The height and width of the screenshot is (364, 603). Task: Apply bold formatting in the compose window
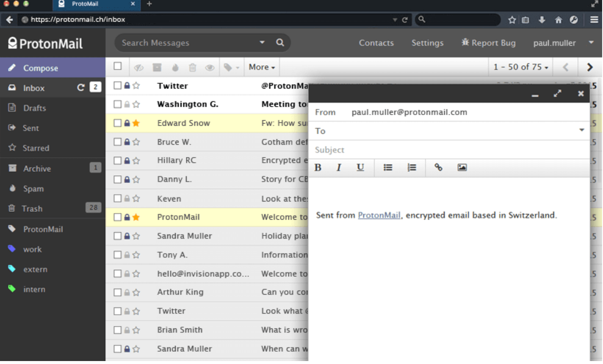[x=318, y=167]
